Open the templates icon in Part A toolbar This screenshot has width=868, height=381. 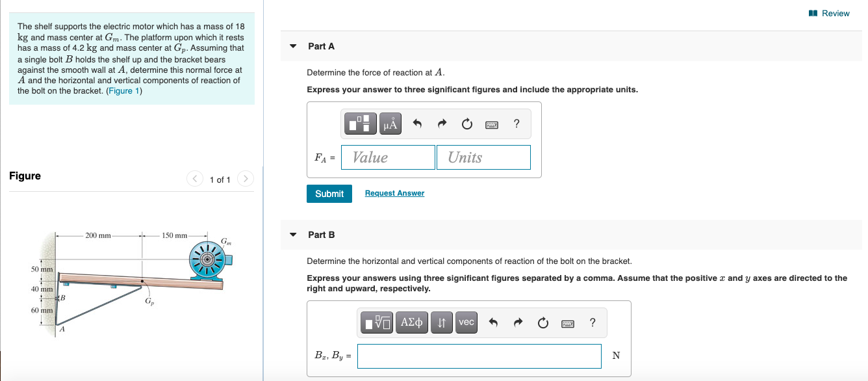363,124
